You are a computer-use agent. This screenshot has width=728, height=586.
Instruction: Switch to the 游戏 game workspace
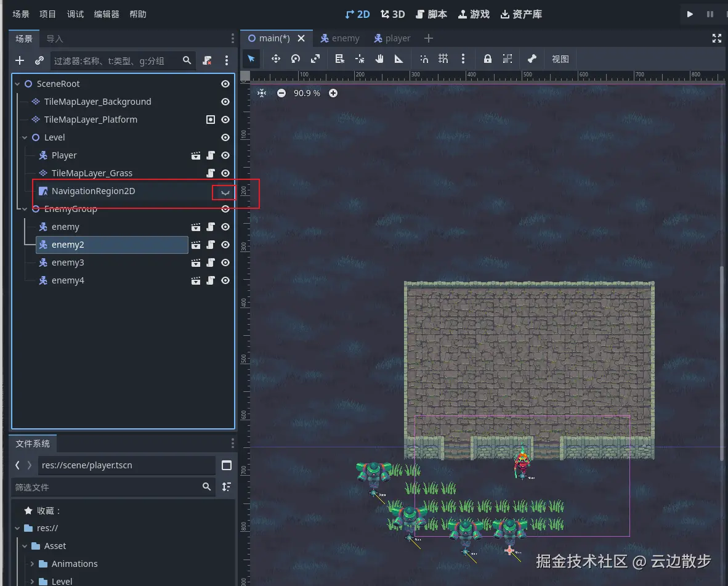tap(474, 14)
